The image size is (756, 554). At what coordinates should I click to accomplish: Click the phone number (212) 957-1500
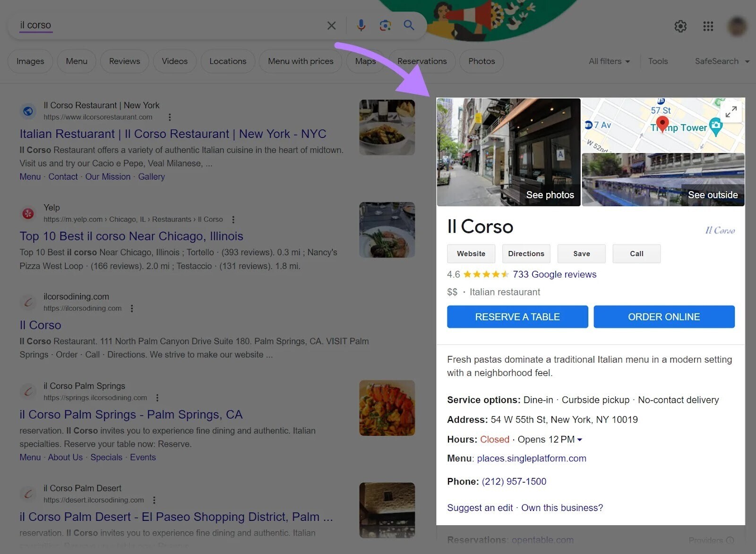(514, 482)
